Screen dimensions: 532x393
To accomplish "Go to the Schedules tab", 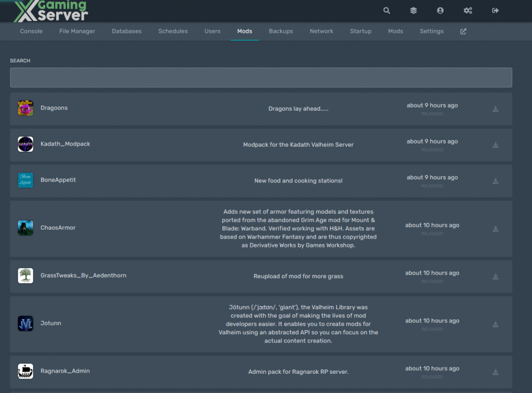I will [172, 31].
